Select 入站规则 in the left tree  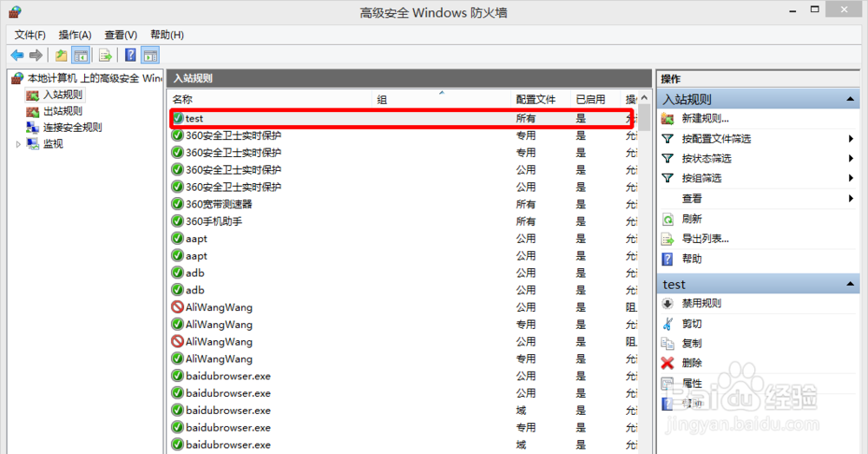[x=63, y=95]
